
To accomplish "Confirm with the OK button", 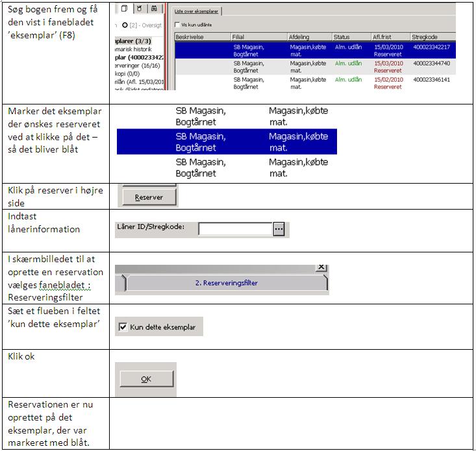I will click(145, 379).
